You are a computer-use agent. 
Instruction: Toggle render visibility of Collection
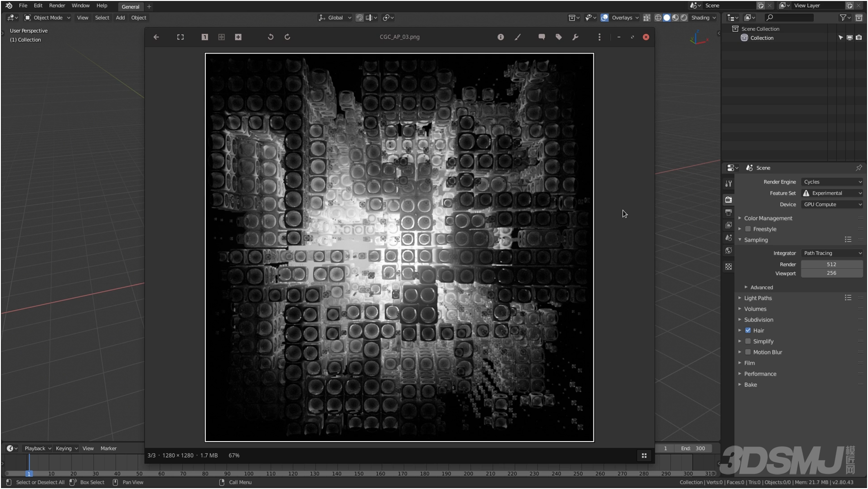859,38
